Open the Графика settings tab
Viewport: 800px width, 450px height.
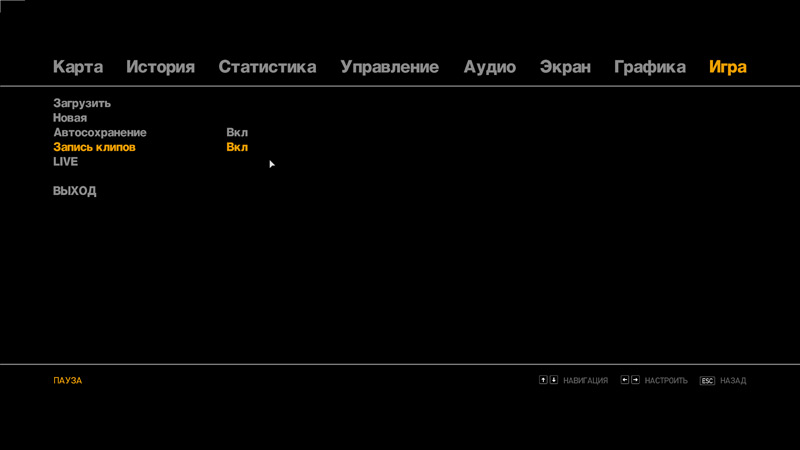649,67
